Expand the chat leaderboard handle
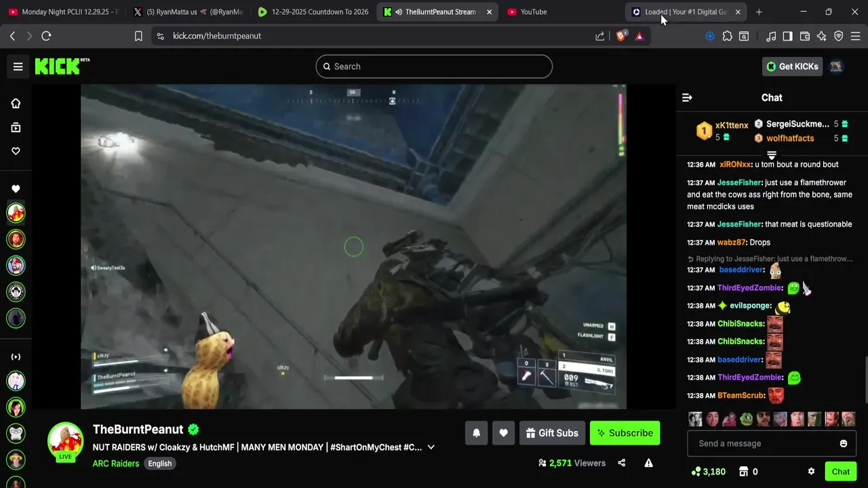 pos(772,155)
